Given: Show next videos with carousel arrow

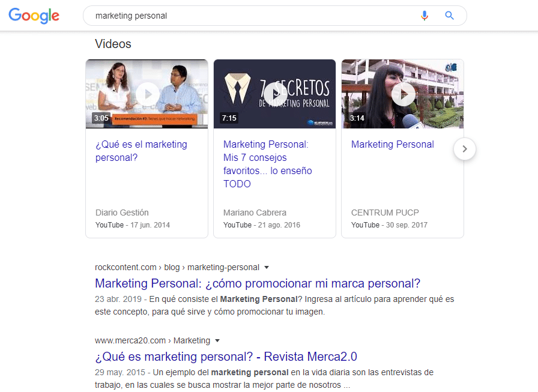Looking at the screenshot, I should 465,149.
